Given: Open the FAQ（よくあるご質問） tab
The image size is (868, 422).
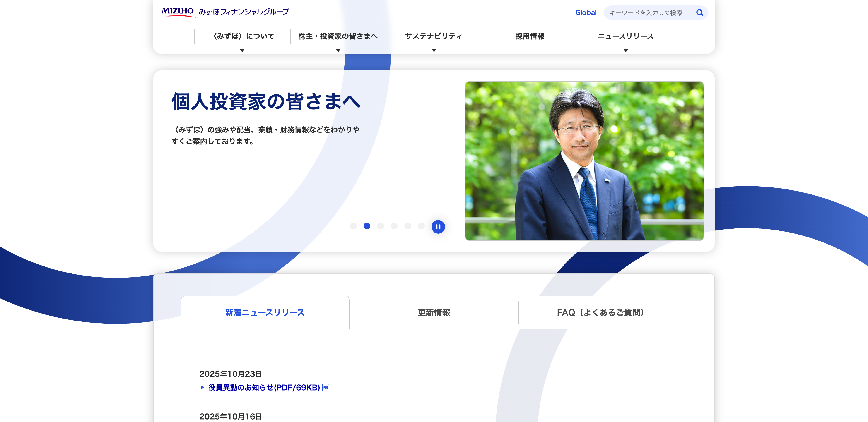Looking at the screenshot, I should (x=600, y=313).
